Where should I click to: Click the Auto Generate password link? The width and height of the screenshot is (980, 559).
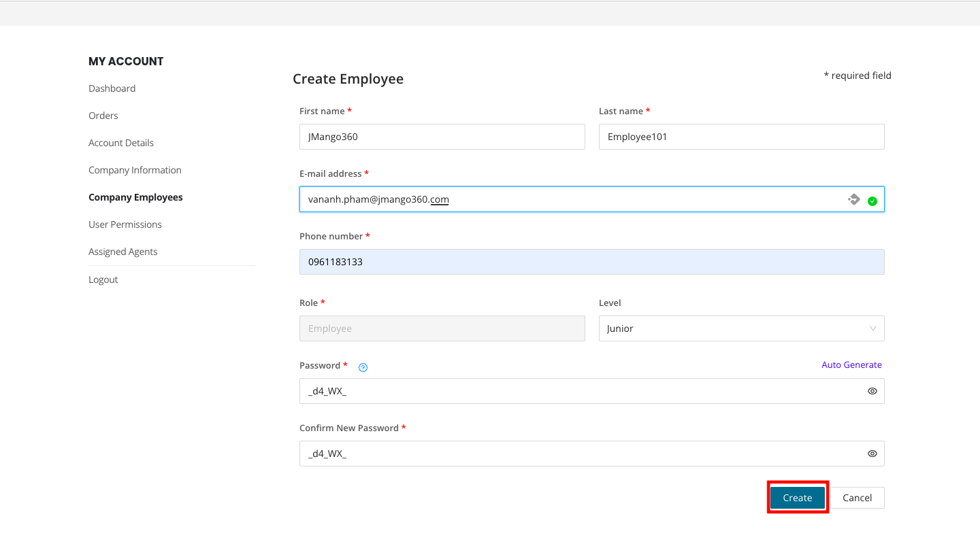851,365
